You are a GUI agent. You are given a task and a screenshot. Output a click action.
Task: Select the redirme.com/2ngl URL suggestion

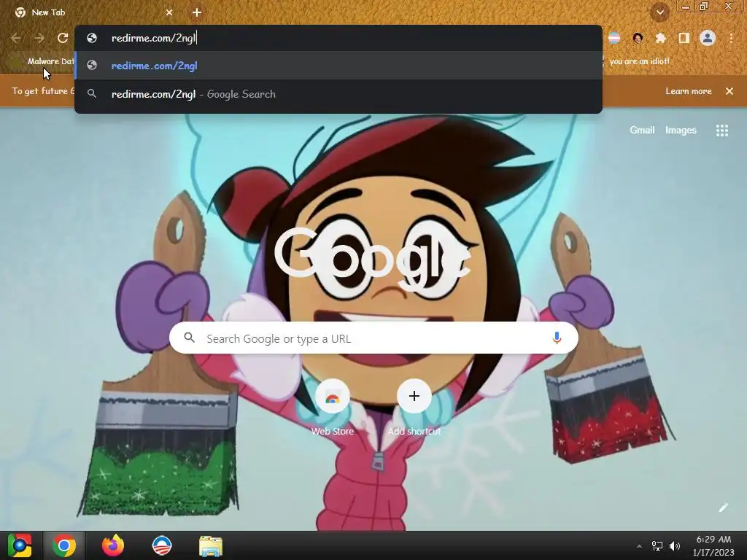[338, 66]
